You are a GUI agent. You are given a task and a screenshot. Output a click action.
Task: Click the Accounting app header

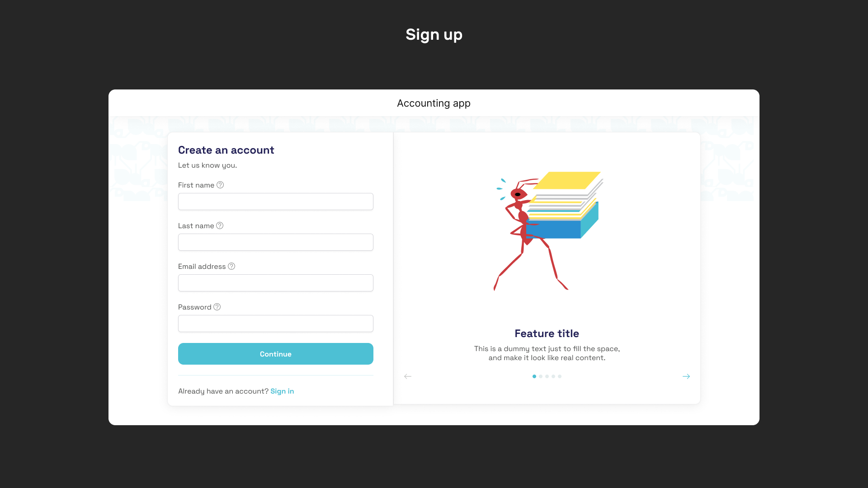[x=434, y=103]
